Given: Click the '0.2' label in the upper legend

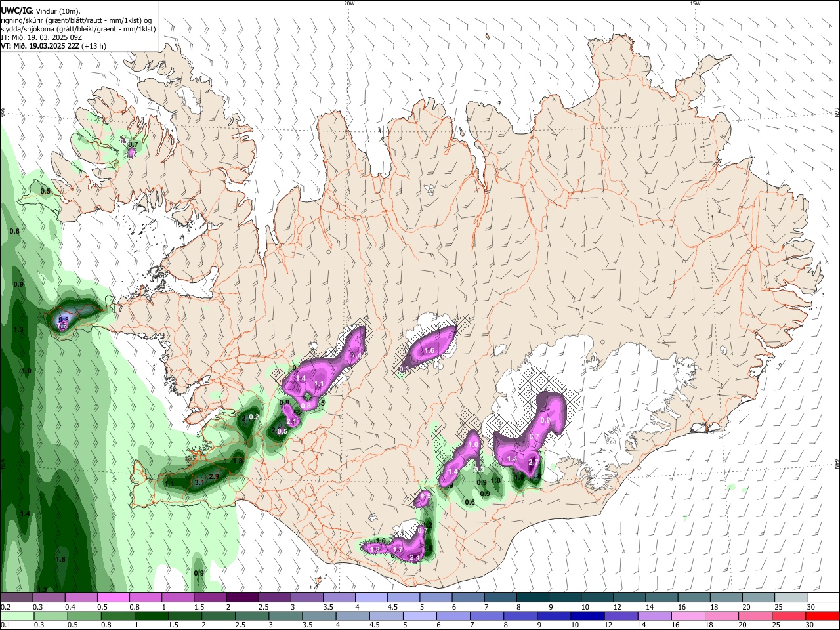Looking at the screenshot, I should click(5, 607).
